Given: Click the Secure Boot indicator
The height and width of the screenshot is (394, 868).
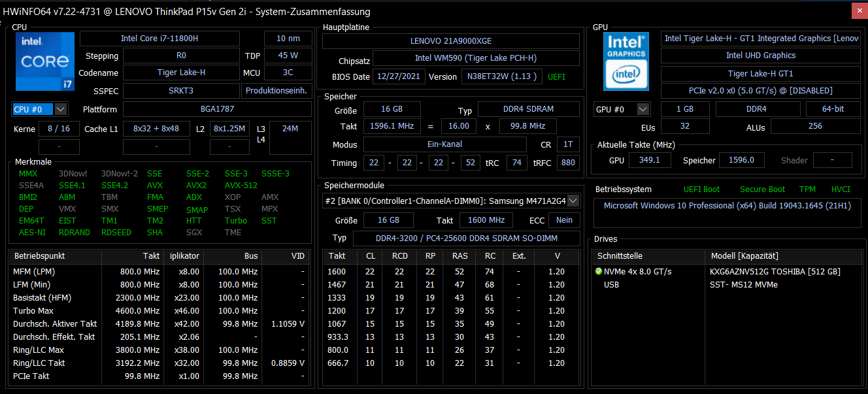Looking at the screenshot, I should pyautogui.click(x=762, y=189).
